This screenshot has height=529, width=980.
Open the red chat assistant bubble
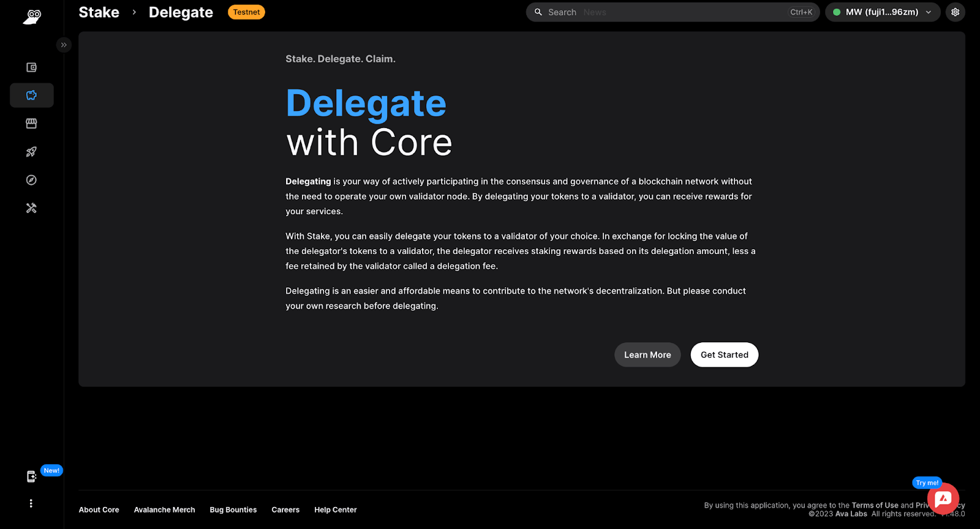(x=943, y=499)
